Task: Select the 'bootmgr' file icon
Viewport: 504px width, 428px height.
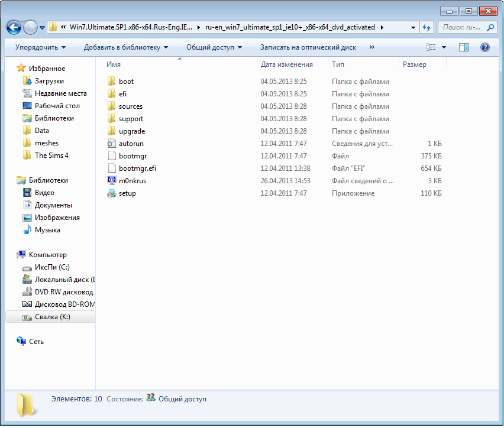Action: [112, 156]
